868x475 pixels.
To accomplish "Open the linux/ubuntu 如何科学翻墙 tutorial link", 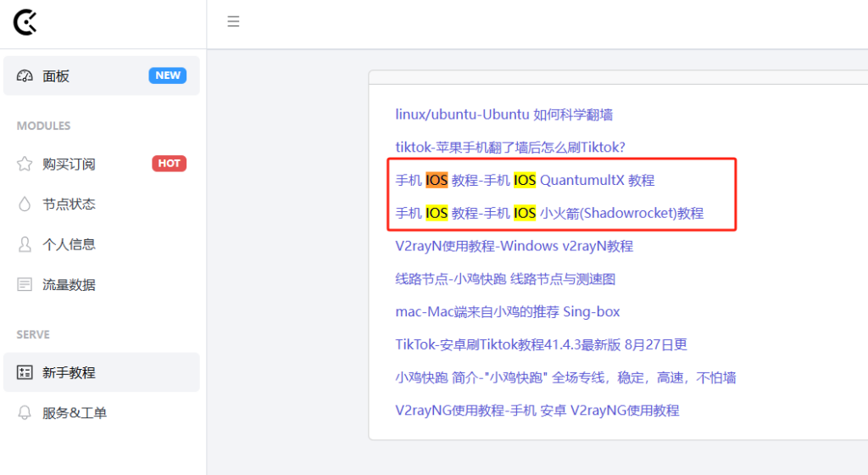I will click(504, 115).
